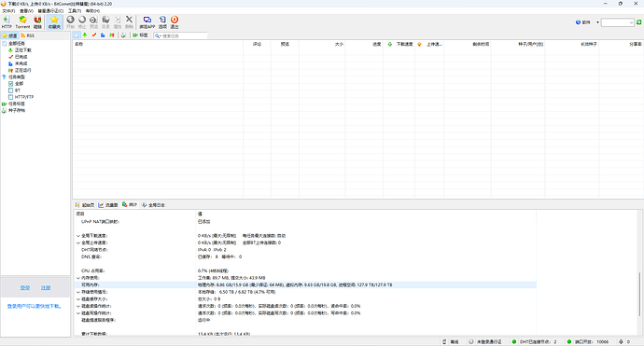Click the HTTP new download toolbar icon

(x=7, y=22)
